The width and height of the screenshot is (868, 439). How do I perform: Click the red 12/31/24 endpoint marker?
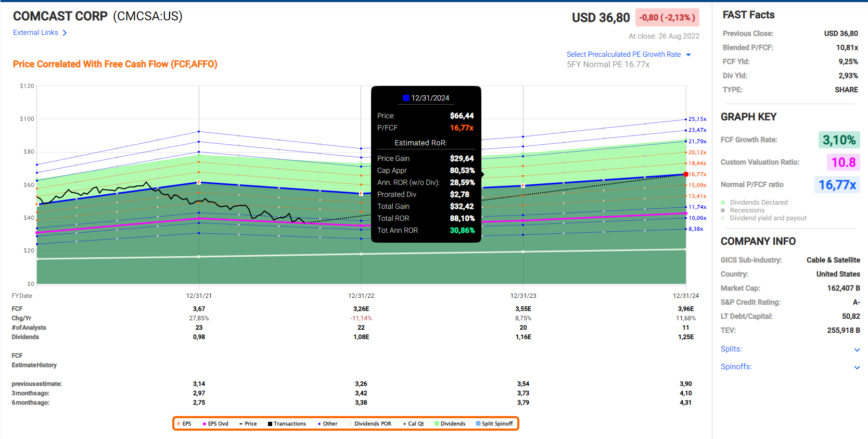686,174
